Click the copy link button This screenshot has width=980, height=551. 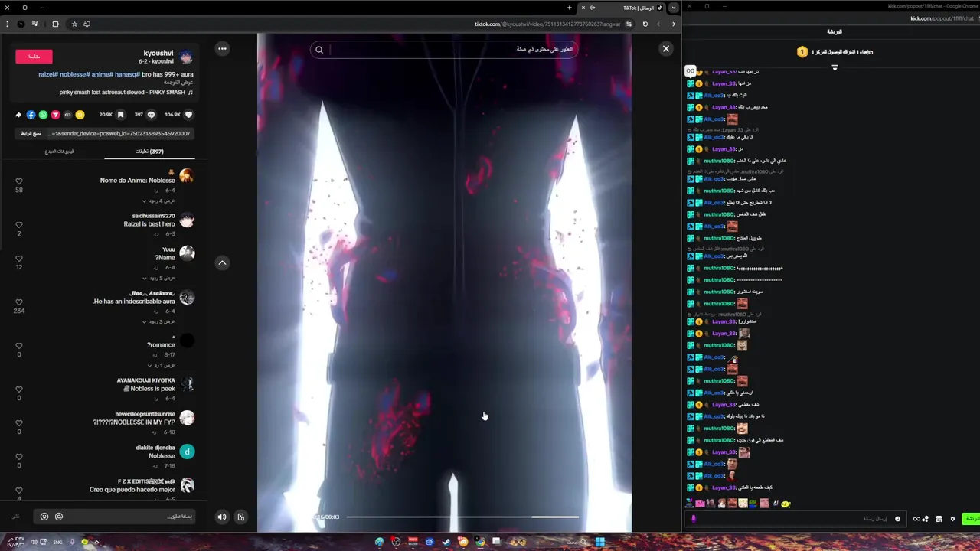(31, 133)
